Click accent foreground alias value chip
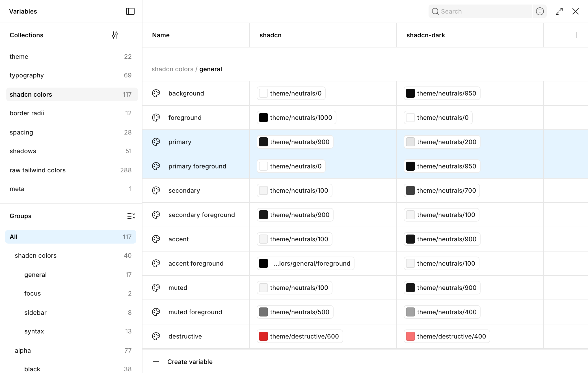The width and height of the screenshot is (588, 373). pyautogui.click(x=306, y=263)
